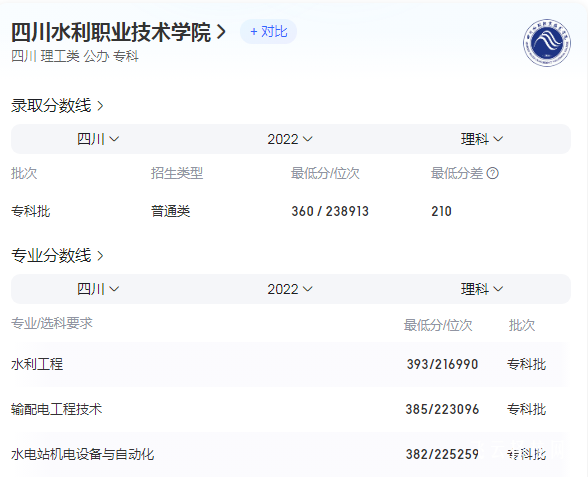The width and height of the screenshot is (588, 477).
Task: Click the 批次 header in 专业分数线 table
Action: (x=522, y=325)
